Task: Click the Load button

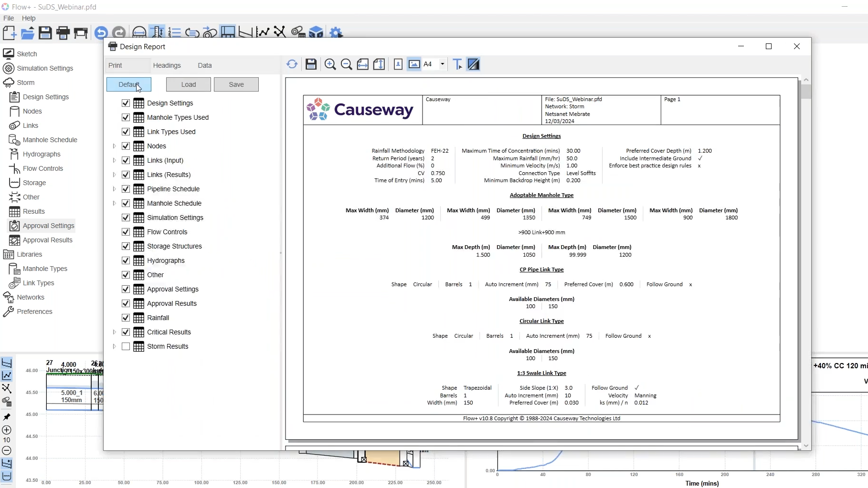Action: pos(188,84)
